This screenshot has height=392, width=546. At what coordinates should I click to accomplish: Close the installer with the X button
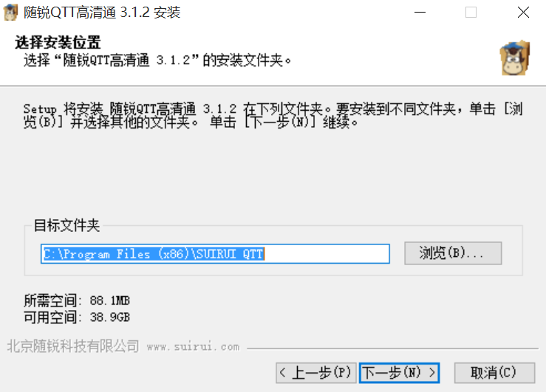(523, 13)
